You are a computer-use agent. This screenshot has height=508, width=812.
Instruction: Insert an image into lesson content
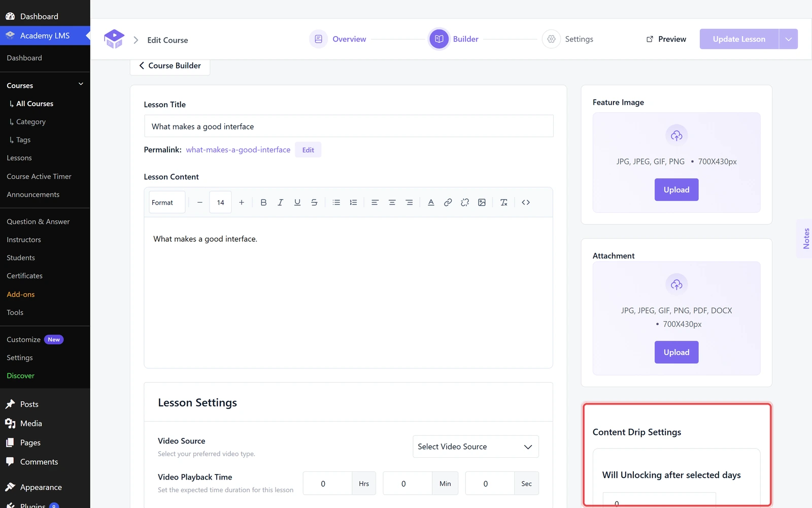tap(482, 202)
